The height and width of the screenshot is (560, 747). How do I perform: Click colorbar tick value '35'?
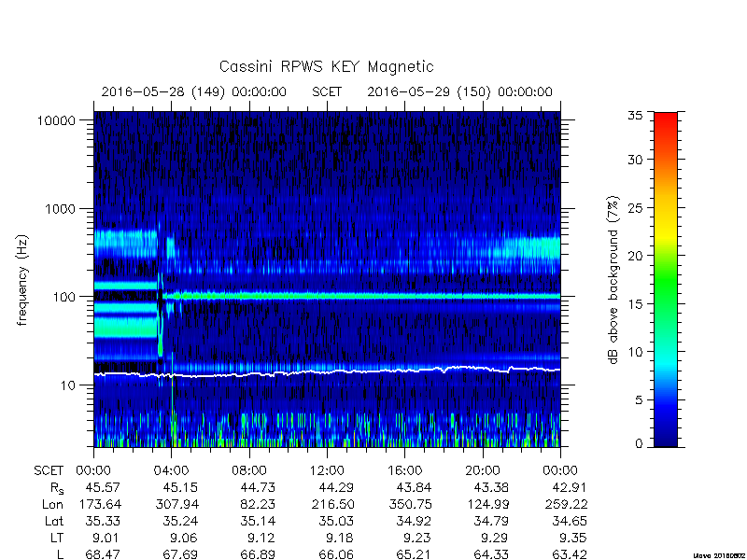pos(635,115)
